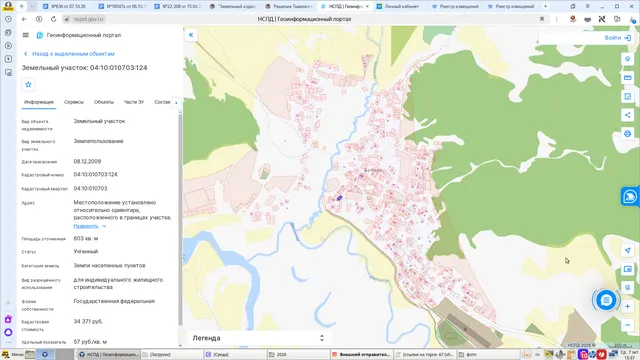This screenshot has height=360, width=640.
Task: Switch to '№636 от 07.10.26' browser tab
Action: click(68, 7)
